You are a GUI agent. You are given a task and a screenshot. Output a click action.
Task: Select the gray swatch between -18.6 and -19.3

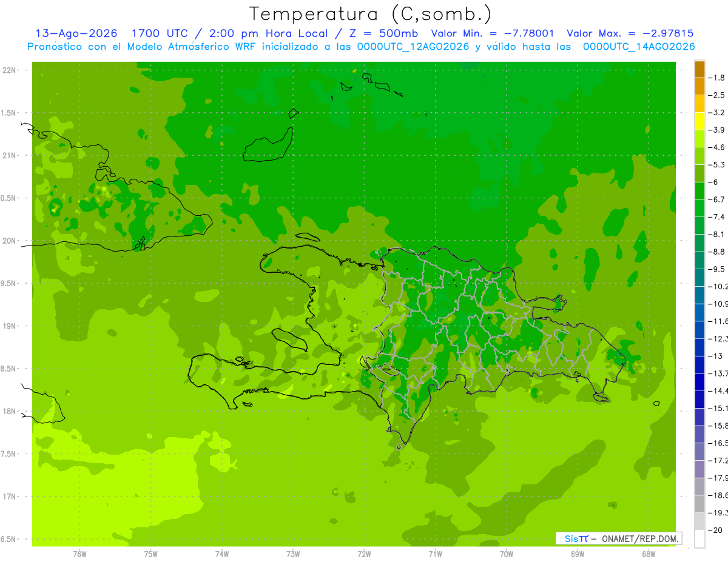click(x=699, y=504)
